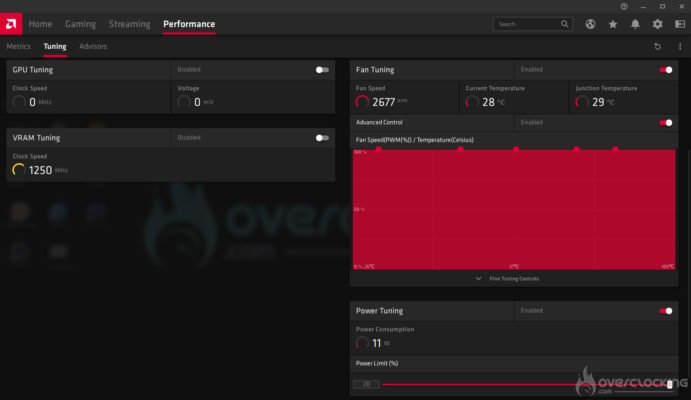Open favorites star icon
Image resolution: width=691 pixels, height=400 pixels.
coord(613,24)
